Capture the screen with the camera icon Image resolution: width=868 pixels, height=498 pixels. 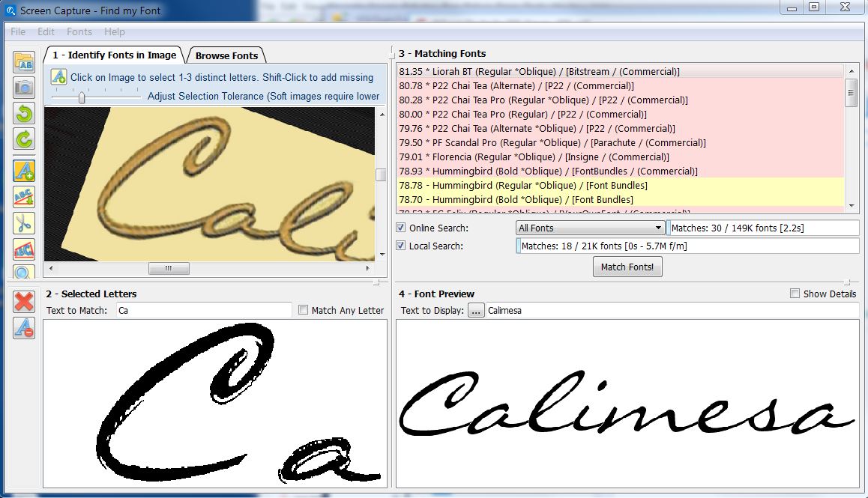24,88
